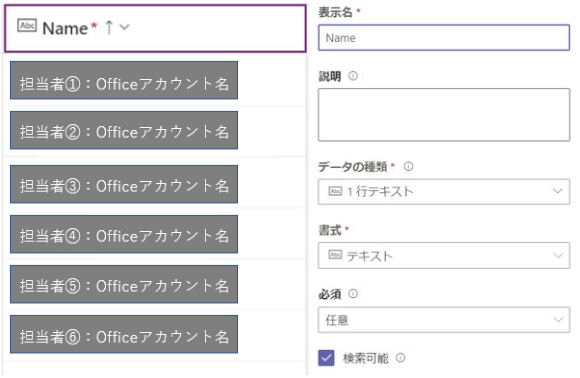Click the sort ascending arrow beside Name

coord(109,27)
